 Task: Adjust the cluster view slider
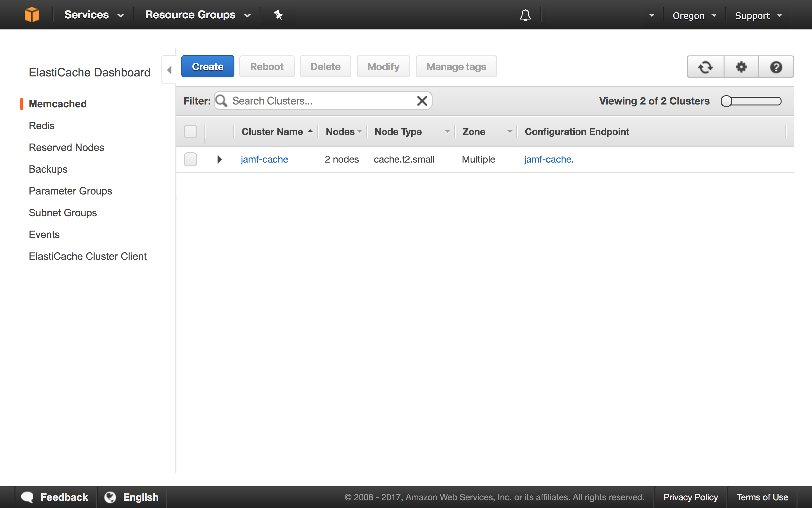tap(751, 101)
